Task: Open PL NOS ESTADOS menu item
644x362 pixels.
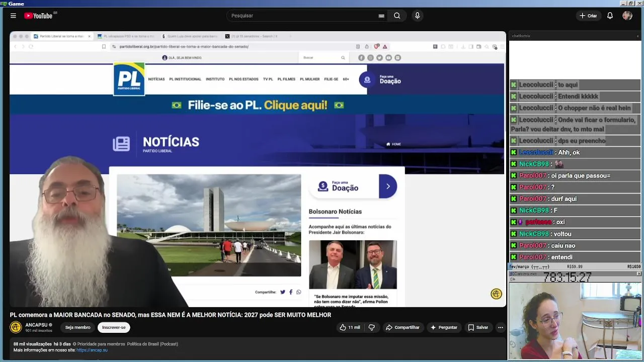Action: [x=244, y=79]
